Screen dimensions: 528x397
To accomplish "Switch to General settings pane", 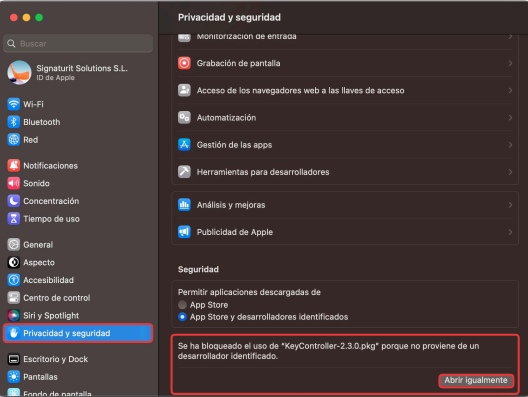I will (78, 244).
